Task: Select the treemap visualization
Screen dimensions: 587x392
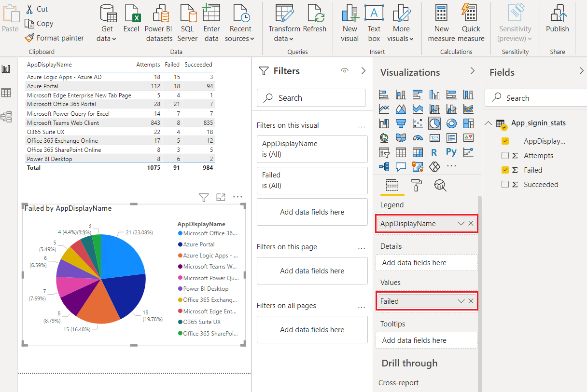Action: click(468, 123)
